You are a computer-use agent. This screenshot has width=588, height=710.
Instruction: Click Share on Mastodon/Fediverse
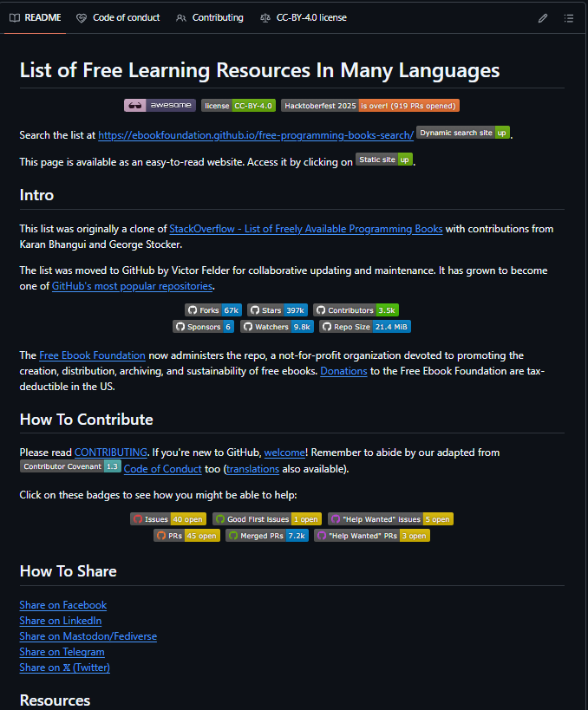coord(88,636)
